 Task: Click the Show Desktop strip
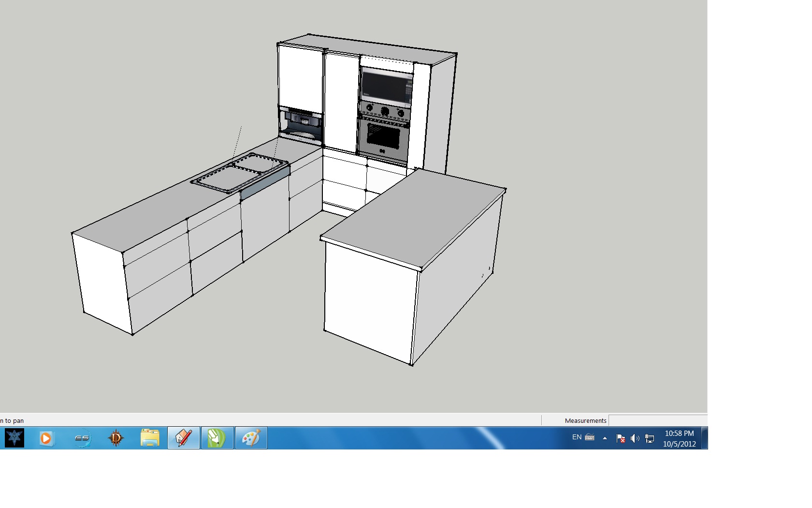(x=705, y=438)
